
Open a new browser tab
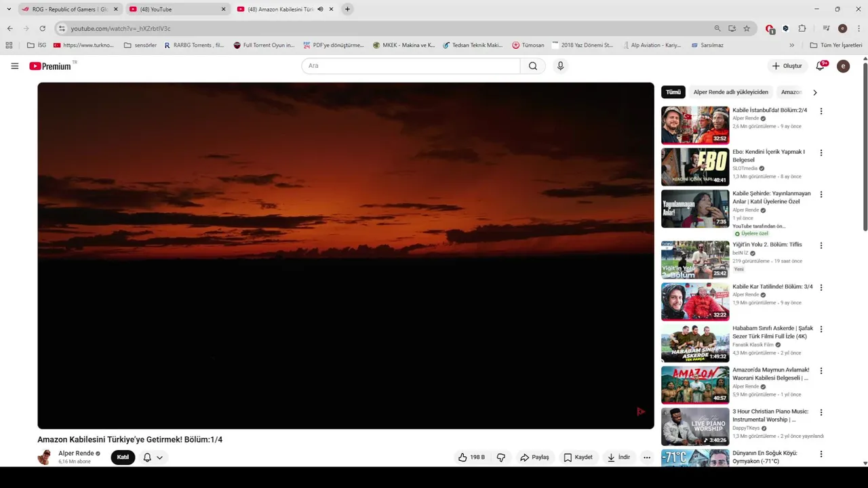pos(347,9)
